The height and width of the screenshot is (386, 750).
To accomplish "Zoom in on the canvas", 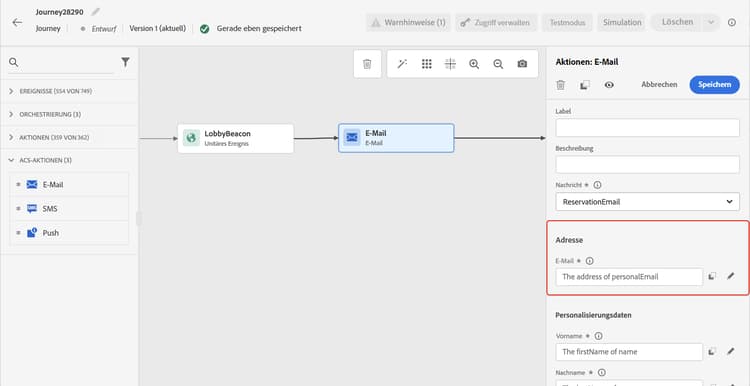I will tap(474, 64).
